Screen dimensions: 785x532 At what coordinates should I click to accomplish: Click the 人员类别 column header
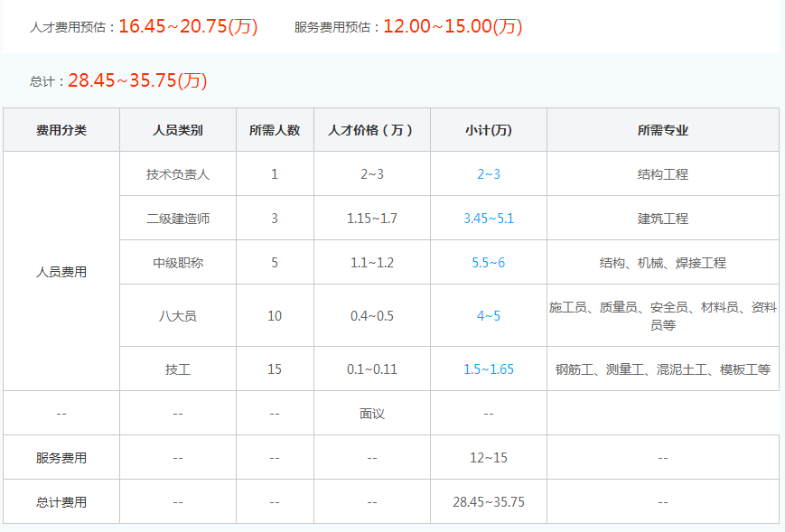[178, 130]
